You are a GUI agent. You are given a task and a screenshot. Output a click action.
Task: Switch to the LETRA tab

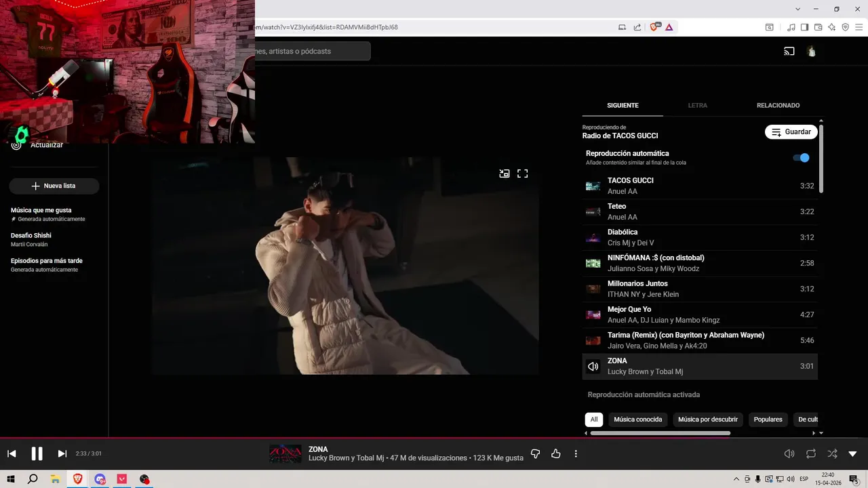click(697, 106)
